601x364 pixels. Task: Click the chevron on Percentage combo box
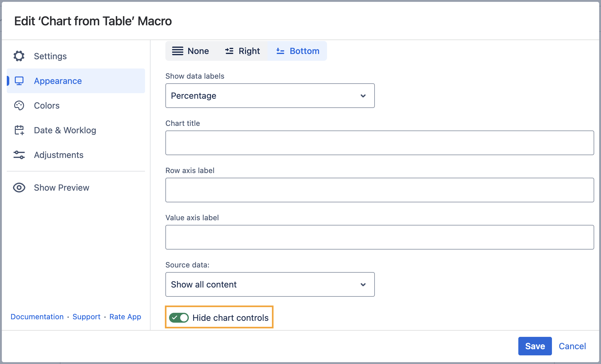click(363, 96)
